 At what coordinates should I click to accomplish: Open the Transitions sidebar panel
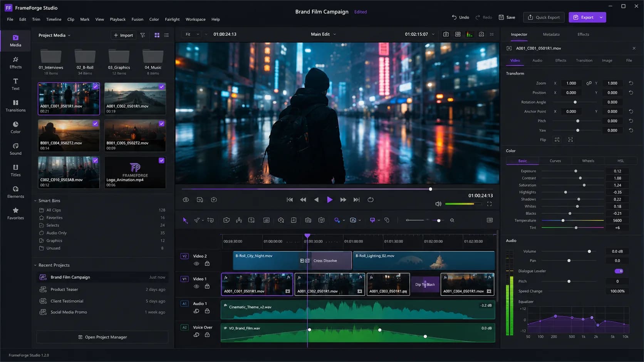coord(15,105)
